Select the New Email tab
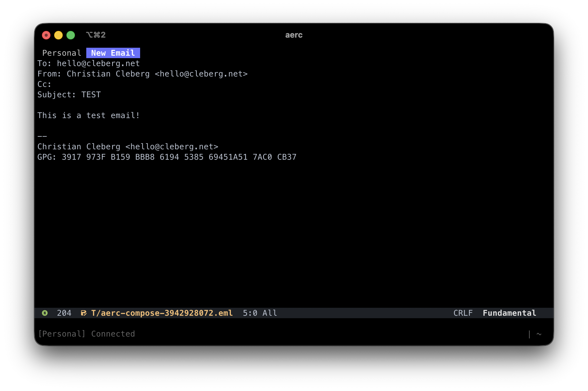588x391 pixels. (113, 53)
